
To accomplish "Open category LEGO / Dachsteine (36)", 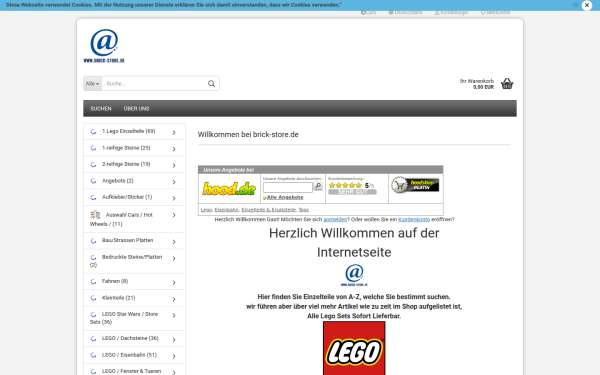I will [130, 338].
